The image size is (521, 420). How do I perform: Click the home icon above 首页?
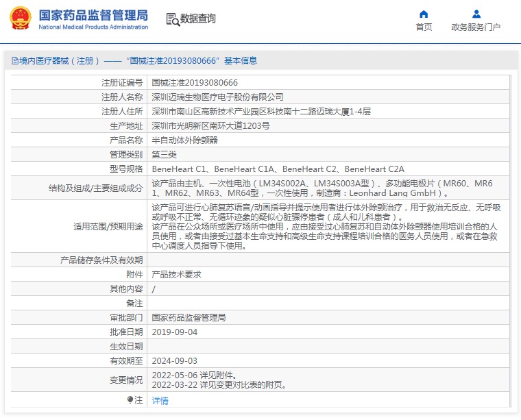tap(424, 14)
